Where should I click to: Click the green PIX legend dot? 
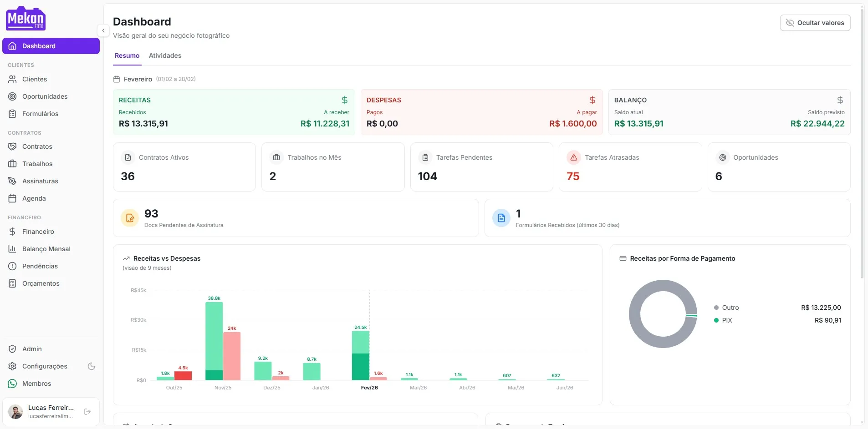[x=716, y=320]
